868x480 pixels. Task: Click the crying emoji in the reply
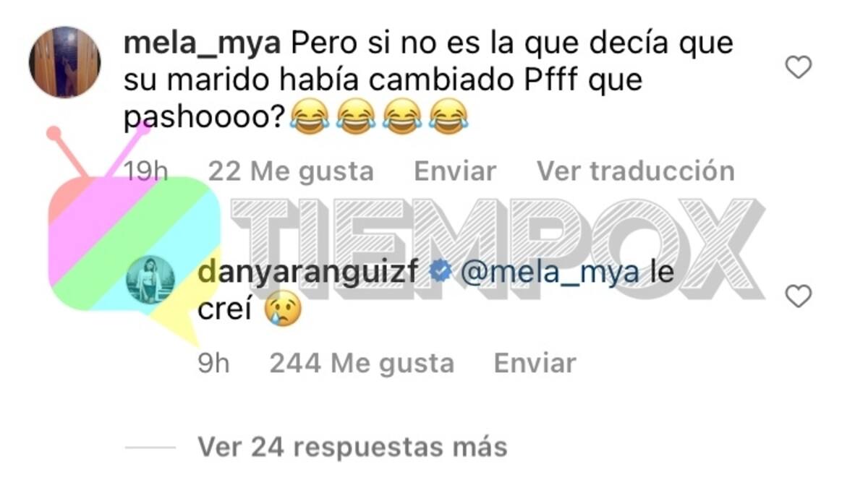[x=283, y=309]
